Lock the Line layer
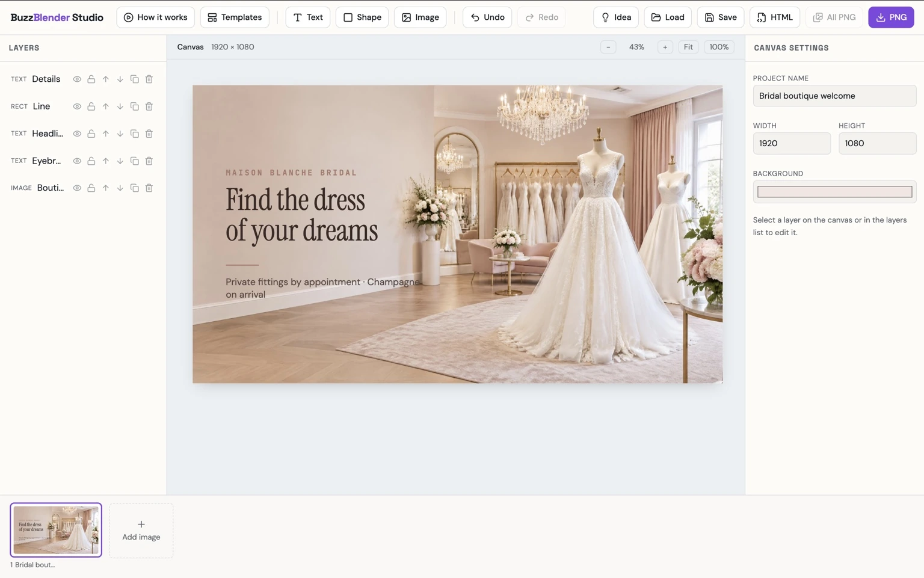This screenshot has width=924, height=578. pyautogui.click(x=91, y=106)
